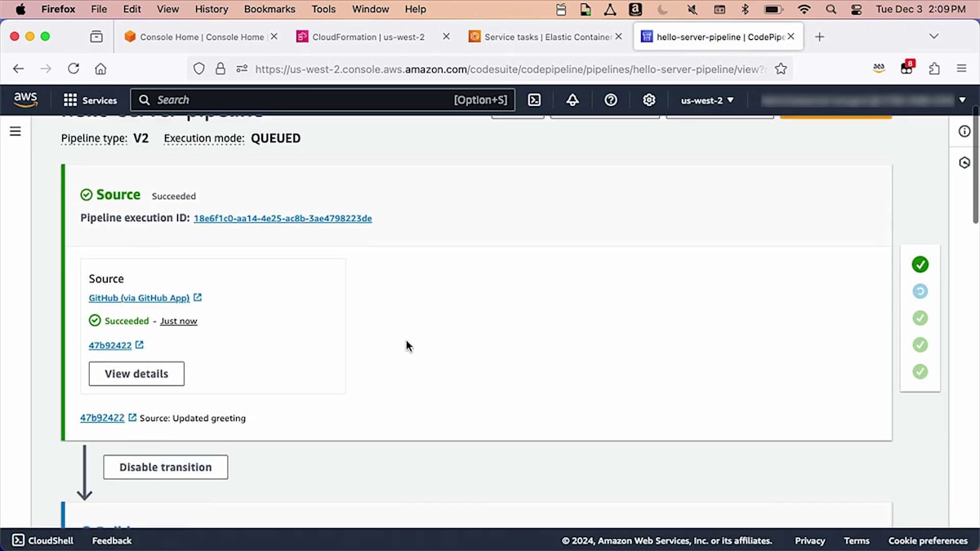Screen dimensions: 980x551
Task: Click the 'Execution mode:' label text
Action: [x=204, y=139]
